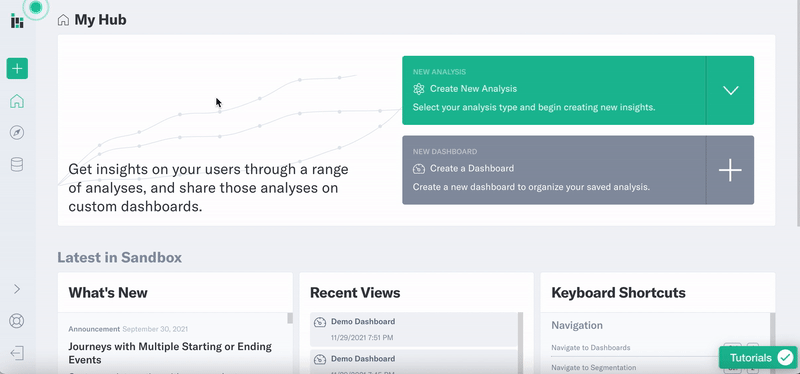Open the Tutorials button
800x374 pixels.
[758, 358]
